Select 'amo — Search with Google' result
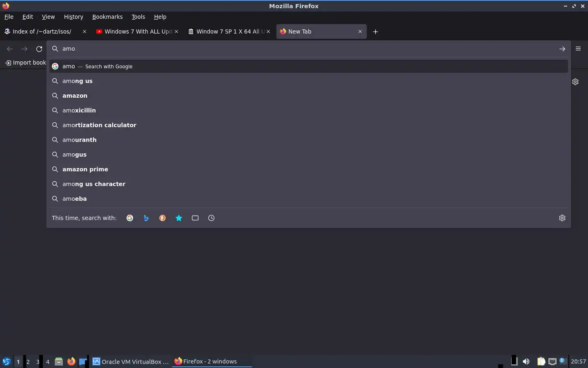588x368 pixels. point(309,66)
